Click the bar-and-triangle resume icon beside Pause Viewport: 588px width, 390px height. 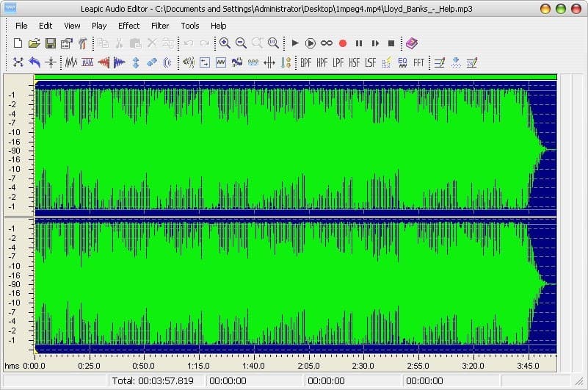coord(375,43)
